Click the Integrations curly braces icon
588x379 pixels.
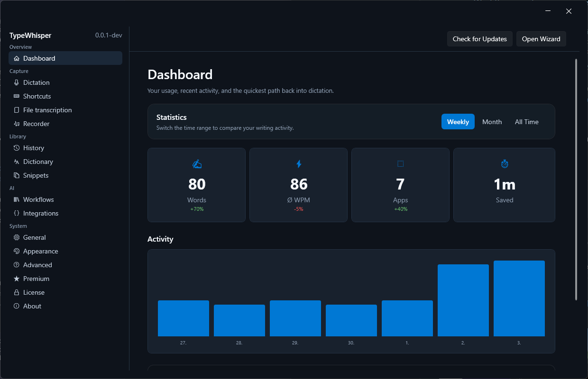[x=17, y=213]
